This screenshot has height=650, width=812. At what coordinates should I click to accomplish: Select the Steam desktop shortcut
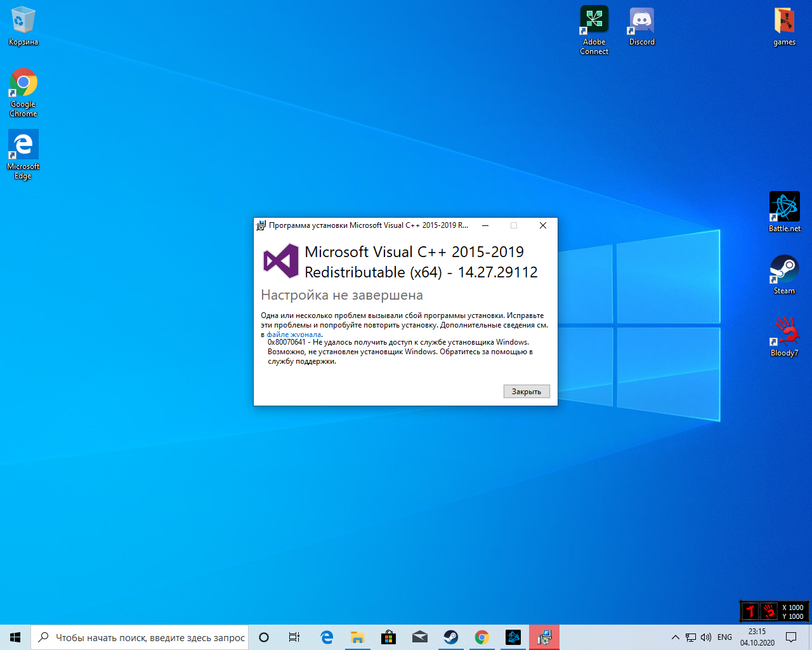pos(785,274)
